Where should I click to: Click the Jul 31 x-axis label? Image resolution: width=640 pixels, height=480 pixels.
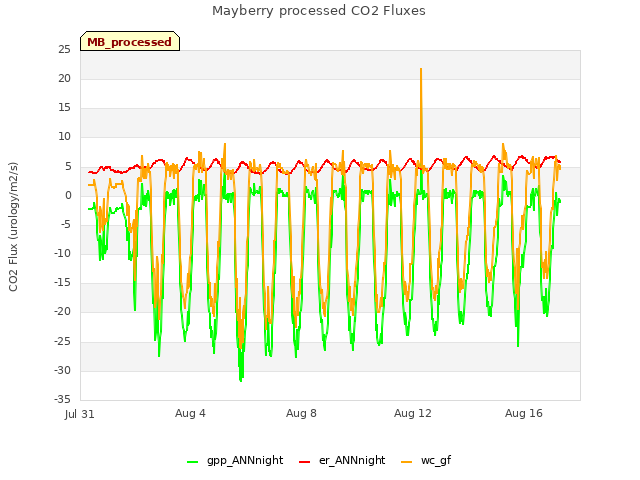click(80, 414)
